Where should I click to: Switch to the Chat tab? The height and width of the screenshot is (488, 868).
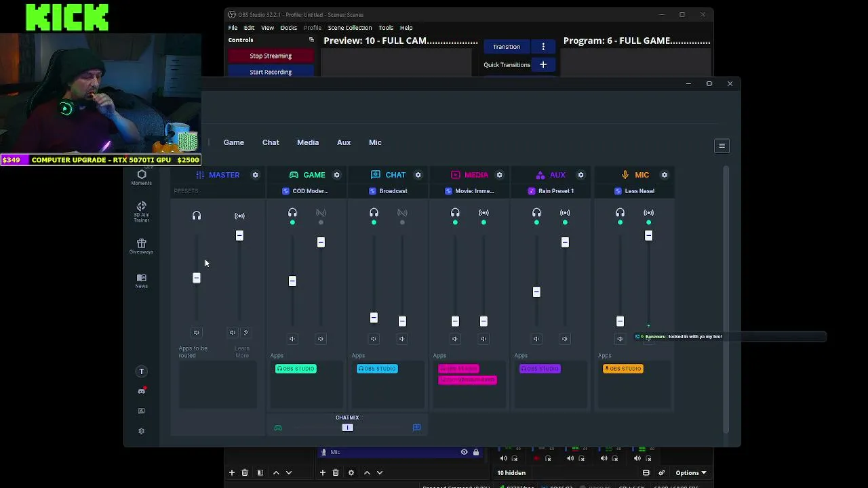[x=271, y=142]
